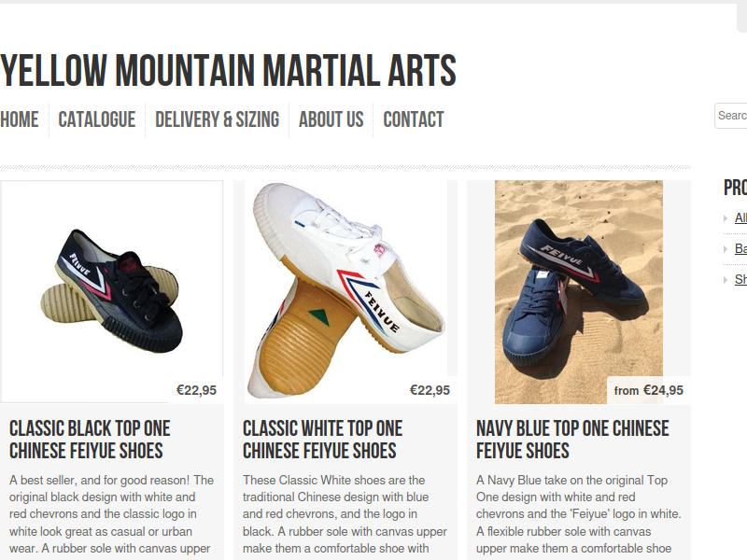Viewport: 747px width, 560px height.
Task: Click the Yellow Mountain Martial Arts title
Action: 228,71
